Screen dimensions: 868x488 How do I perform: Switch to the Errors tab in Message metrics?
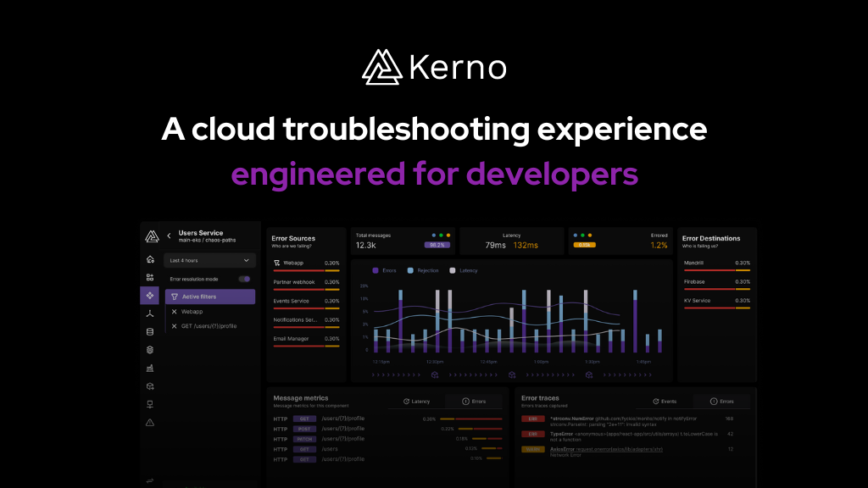coord(473,401)
